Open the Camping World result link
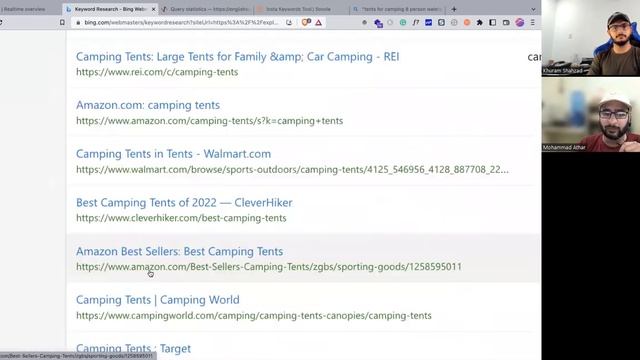Image resolution: width=640 pixels, height=360 pixels. point(158,300)
